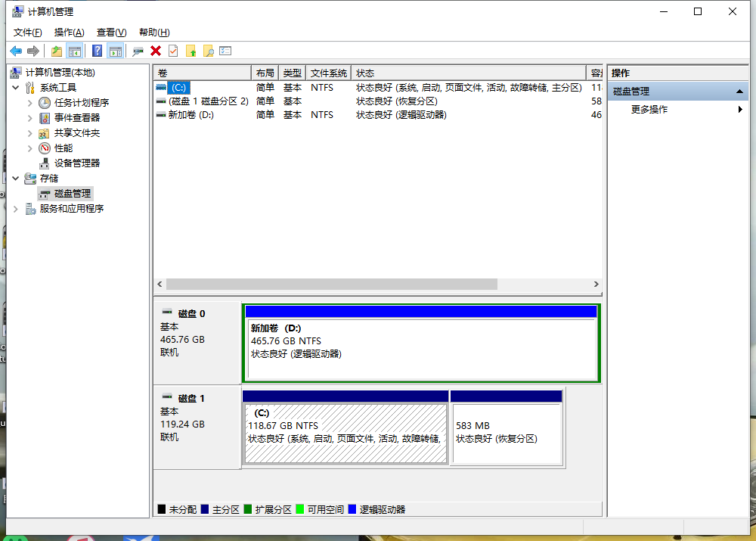Click the horizontal scrollbar in volume list
The width and height of the screenshot is (756, 541).
332,284
